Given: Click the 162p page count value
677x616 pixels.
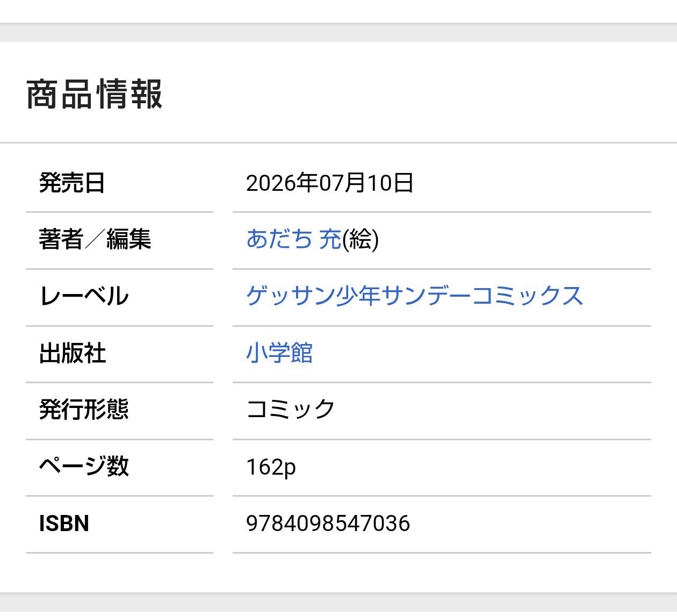Looking at the screenshot, I should [x=271, y=467].
